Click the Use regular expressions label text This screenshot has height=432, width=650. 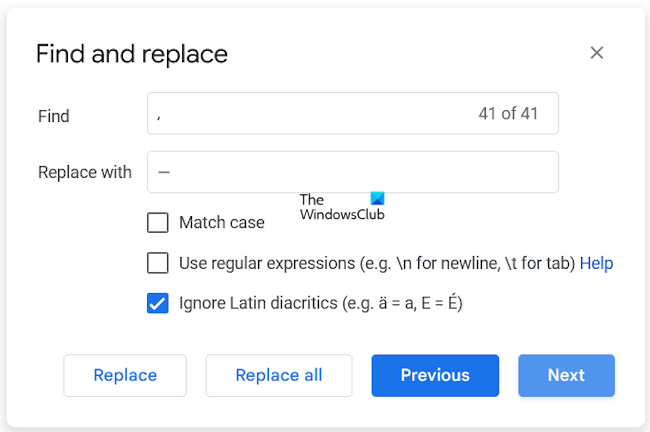tap(376, 263)
